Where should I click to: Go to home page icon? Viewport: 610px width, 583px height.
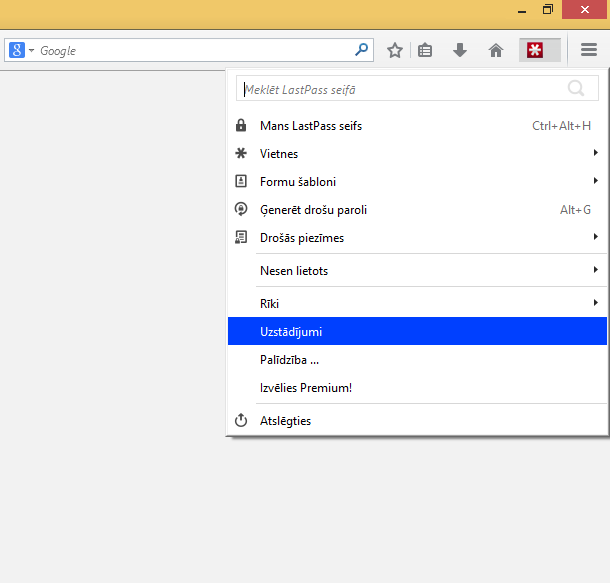tap(496, 50)
